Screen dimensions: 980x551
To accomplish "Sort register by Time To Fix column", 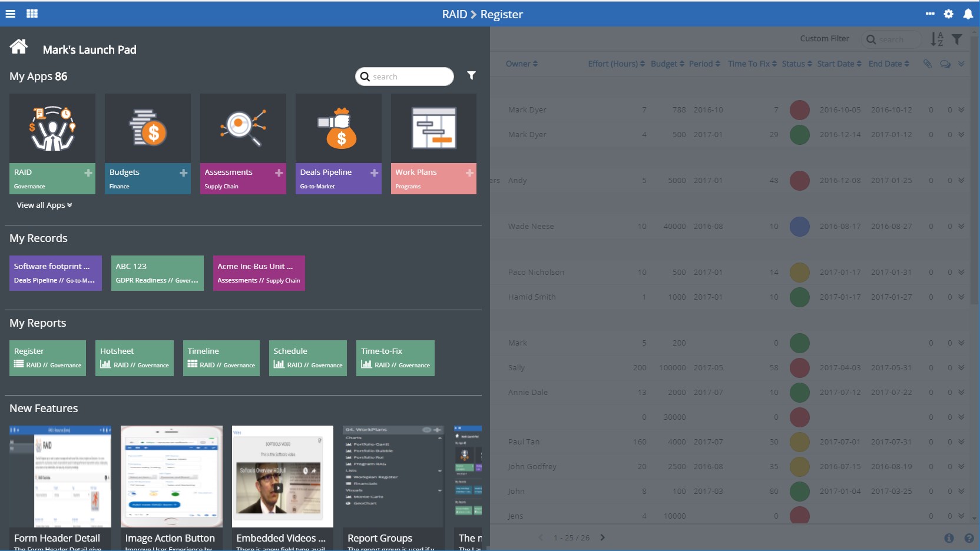I will (753, 64).
